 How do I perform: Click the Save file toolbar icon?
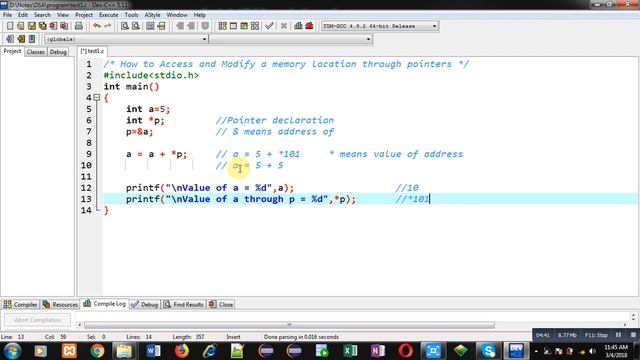click(31, 26)
